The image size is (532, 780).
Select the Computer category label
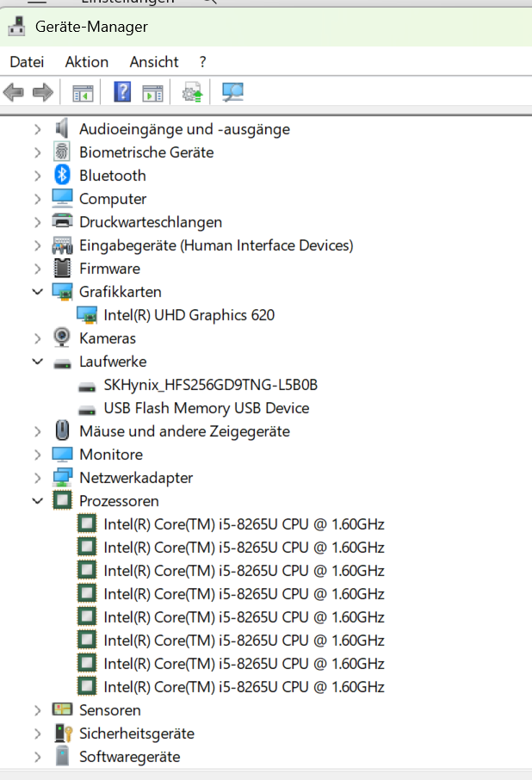tap(113, 199)
